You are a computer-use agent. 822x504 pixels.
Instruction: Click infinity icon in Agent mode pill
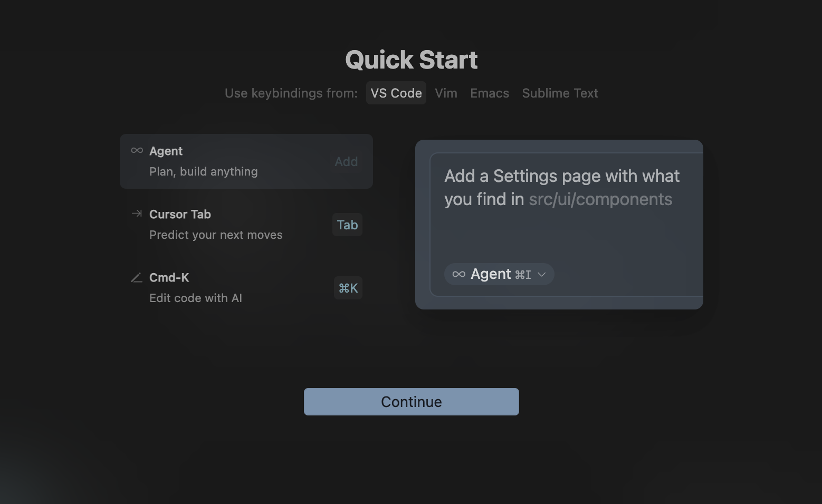click(459, 274)
